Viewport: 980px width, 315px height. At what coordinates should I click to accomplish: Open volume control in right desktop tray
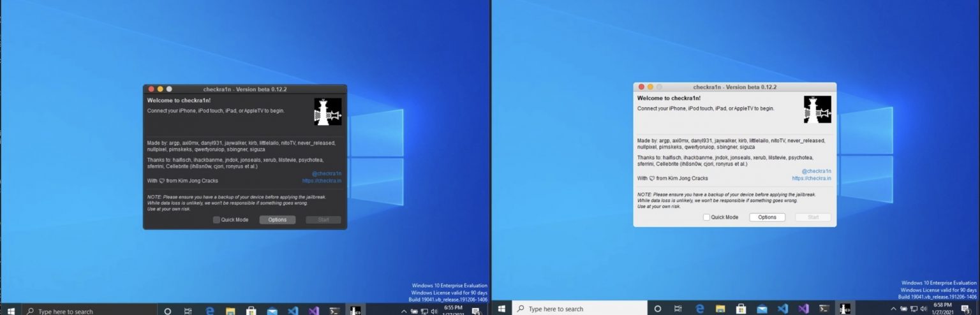coord(923,309)
